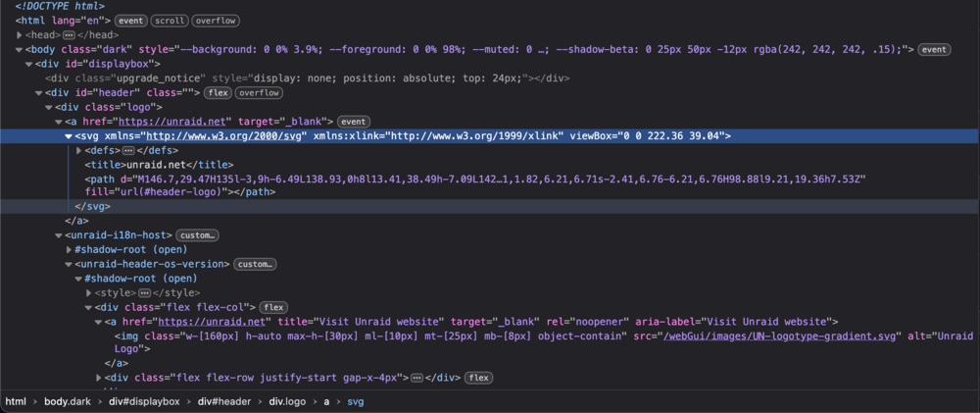The height and width of the screenshot is (413, 980).
Task: Click flex badge on flex-col div
Action: [x=272, y=307]
